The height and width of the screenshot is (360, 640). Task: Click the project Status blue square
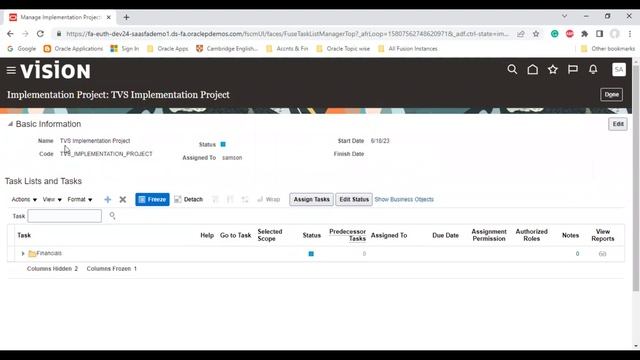[x=223, y=144]
